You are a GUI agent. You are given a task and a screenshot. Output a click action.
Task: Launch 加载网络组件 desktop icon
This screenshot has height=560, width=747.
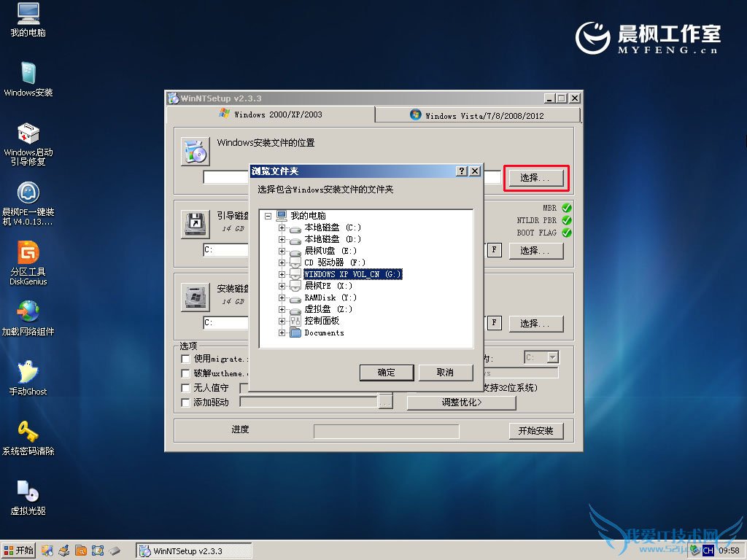pyautogui.click(x=28, y=314)
